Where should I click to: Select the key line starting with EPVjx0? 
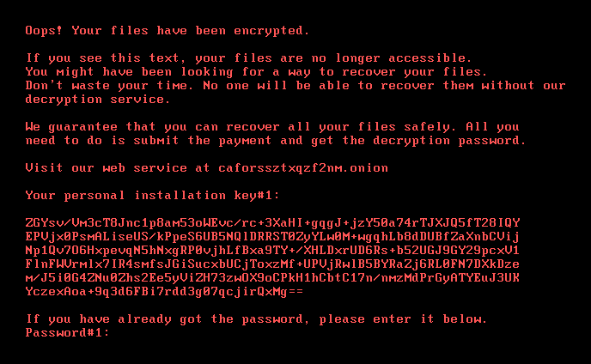pos(272,236)
